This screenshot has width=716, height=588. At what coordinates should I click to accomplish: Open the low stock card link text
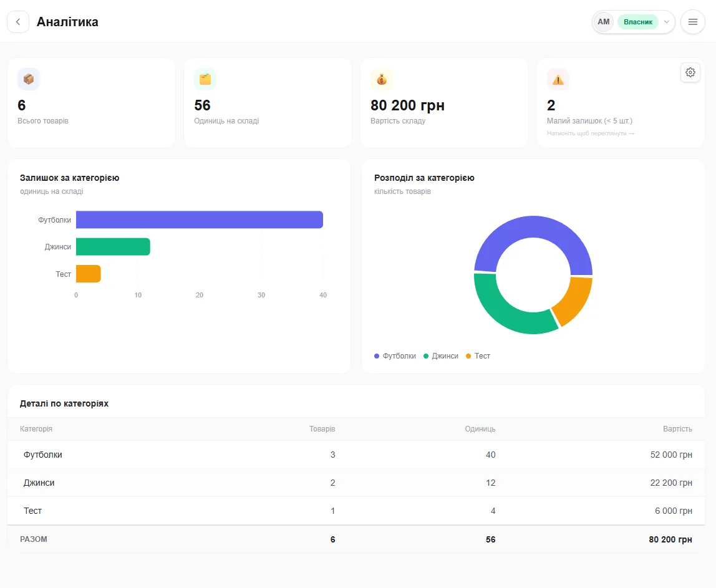point(591,133)
